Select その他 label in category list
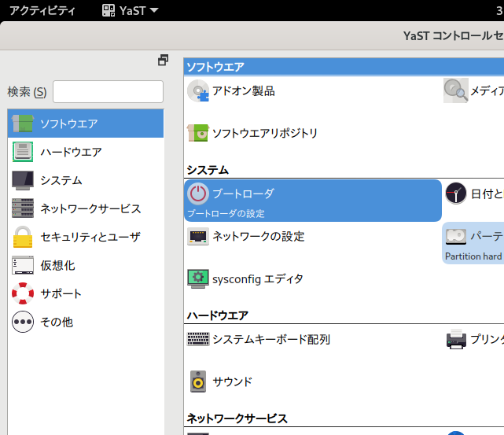Viewport: 504px width, 435px height. pyautogui.click(x=57, y=322)
